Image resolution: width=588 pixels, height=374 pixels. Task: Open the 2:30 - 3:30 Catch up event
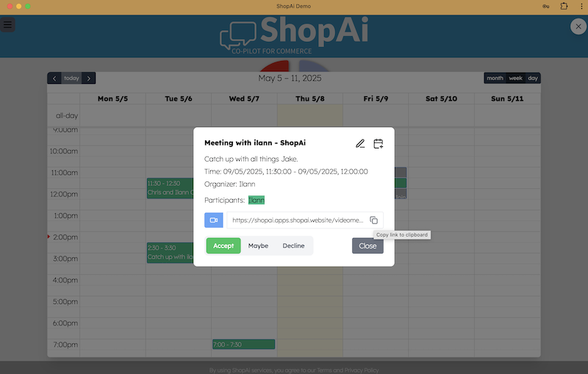170,253
